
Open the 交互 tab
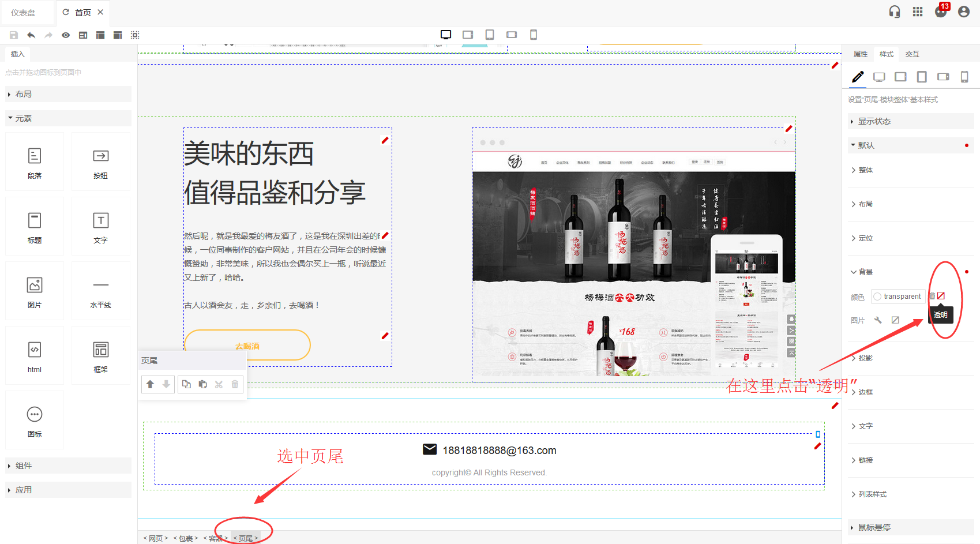tap(912, 54)
